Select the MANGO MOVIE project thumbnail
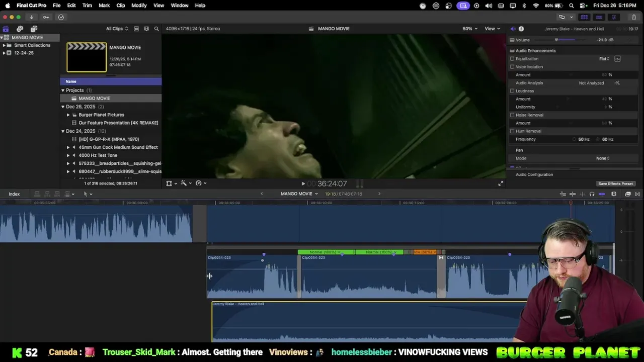This screenshot has width=644, height=362. point(87,57)
